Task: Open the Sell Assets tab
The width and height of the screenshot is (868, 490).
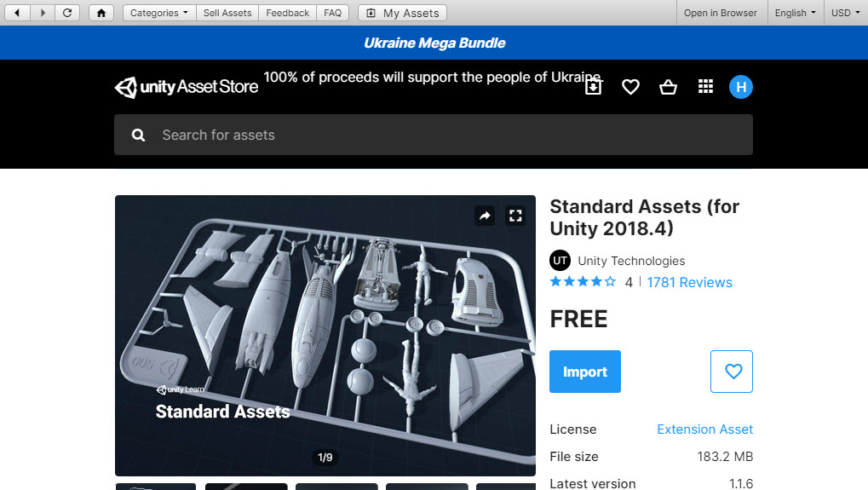Action: point(227,13)
